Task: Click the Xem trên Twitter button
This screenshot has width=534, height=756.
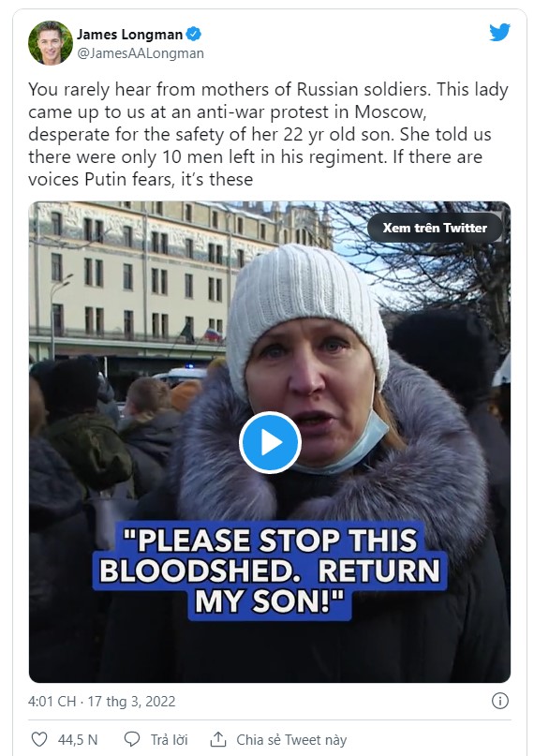Action: pyautogui.click(x=435, y=228)
